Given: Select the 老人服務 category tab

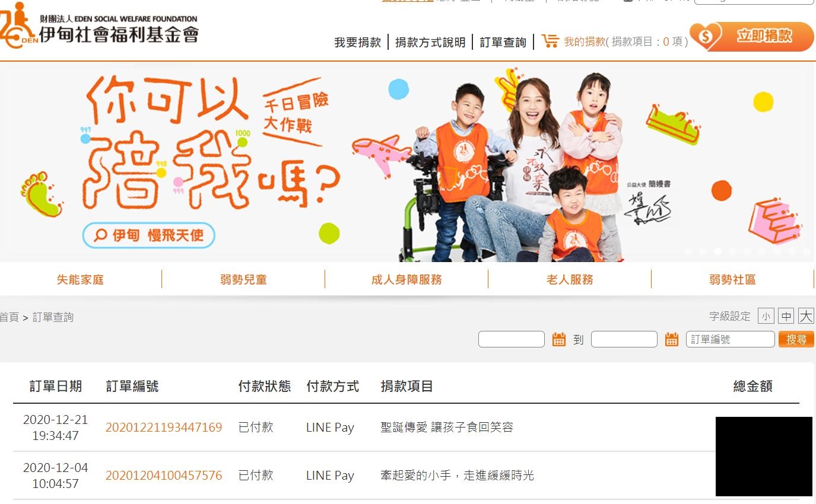Looking at the screenshot, I should point(570,279).
